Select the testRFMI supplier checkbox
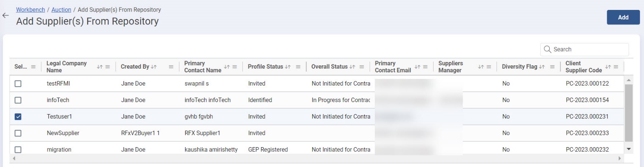644x167 pixels. pyautogui.click(x=18, y=83)
